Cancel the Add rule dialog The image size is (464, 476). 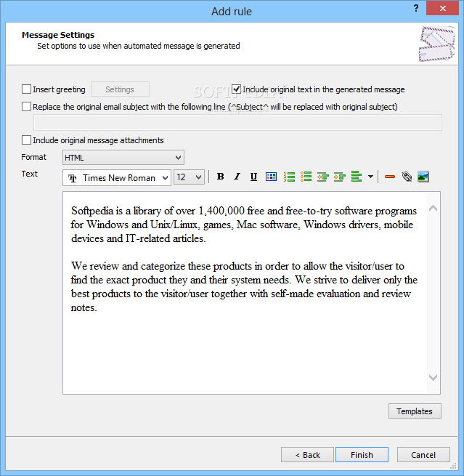[423, 455]
